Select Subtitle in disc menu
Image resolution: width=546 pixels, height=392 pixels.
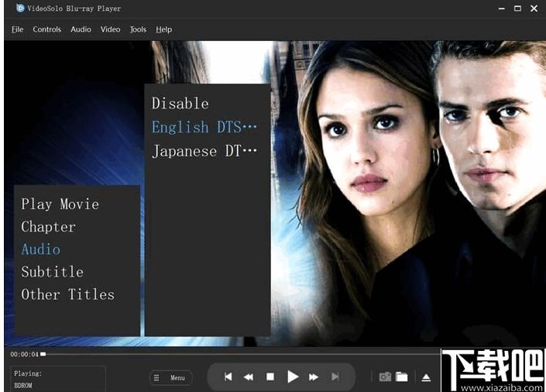[x=52, y=272]
